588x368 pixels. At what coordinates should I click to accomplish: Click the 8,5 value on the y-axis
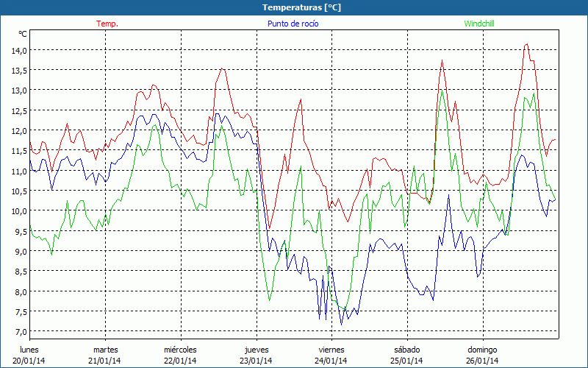[x=18, y=272]
